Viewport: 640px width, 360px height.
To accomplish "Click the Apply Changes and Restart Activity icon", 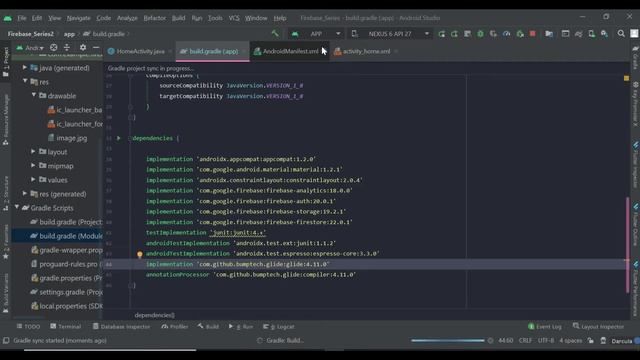I will point(441,34).
